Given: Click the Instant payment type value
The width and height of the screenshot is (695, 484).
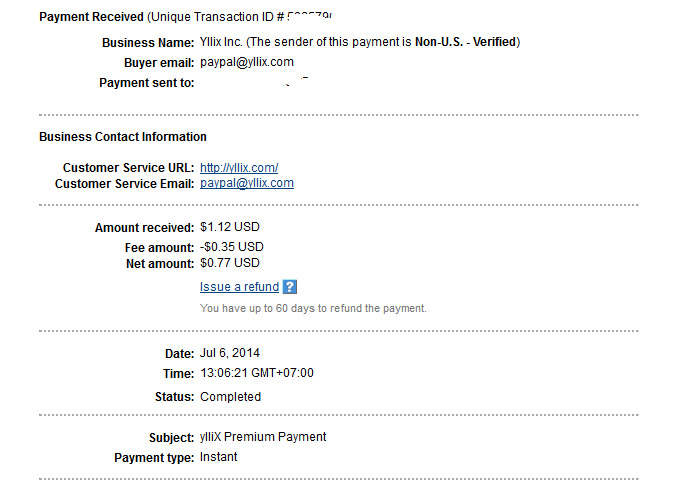Looking at the screenshot, I should tap(219, 457).
